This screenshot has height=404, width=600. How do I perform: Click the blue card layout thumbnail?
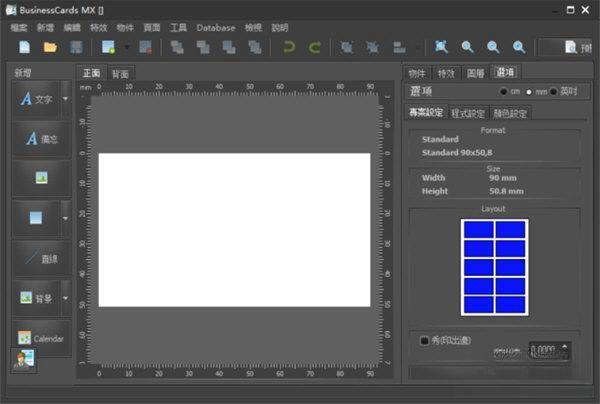pos(494,268)
